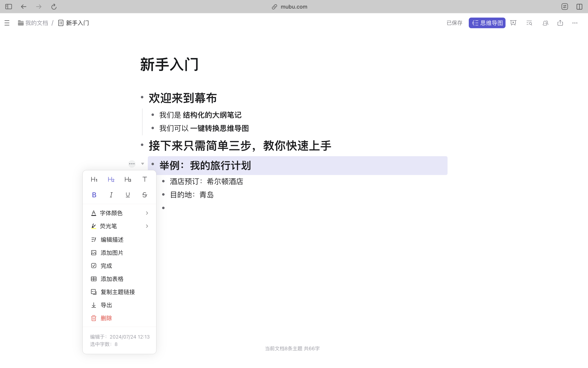Switch to 思维导图 mind map view
The width and height of the screenshot is (588, 368).
coord(487,23)
